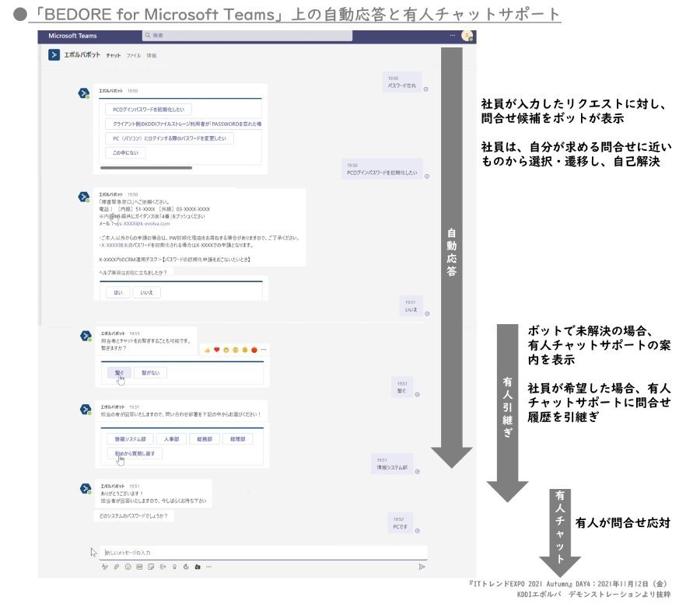Click the sent 繋ぐ message at 19:51
Screen dimensions: 700x604
coord(402,387)
